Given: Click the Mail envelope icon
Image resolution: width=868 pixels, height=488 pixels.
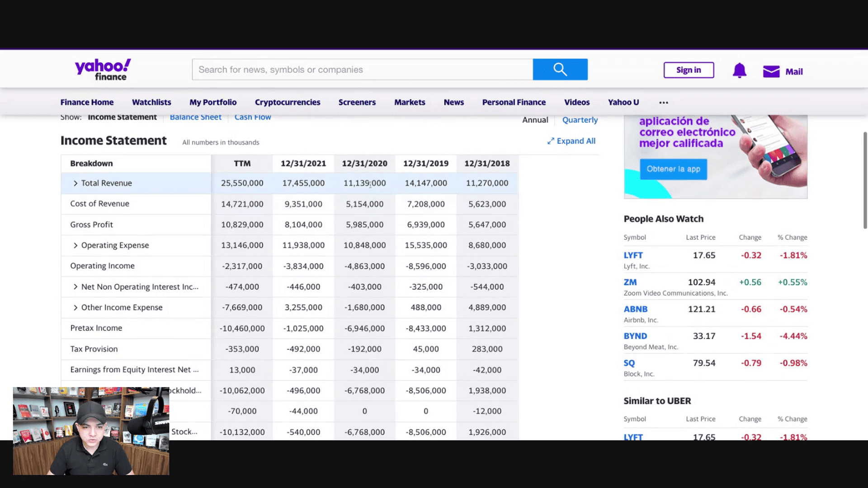Looking at the screenshot, I should coord(771,71).
